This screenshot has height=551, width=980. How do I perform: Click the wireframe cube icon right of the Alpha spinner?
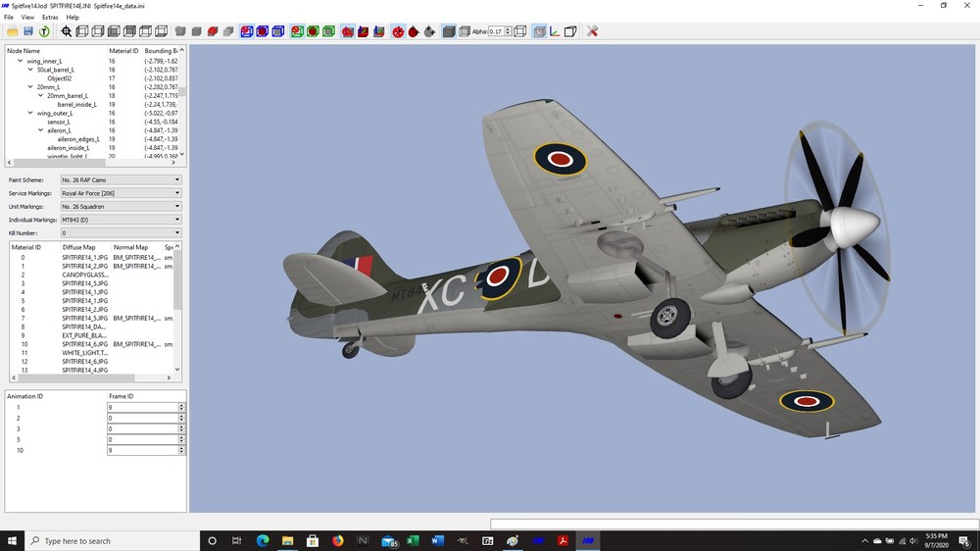[520, 31]
